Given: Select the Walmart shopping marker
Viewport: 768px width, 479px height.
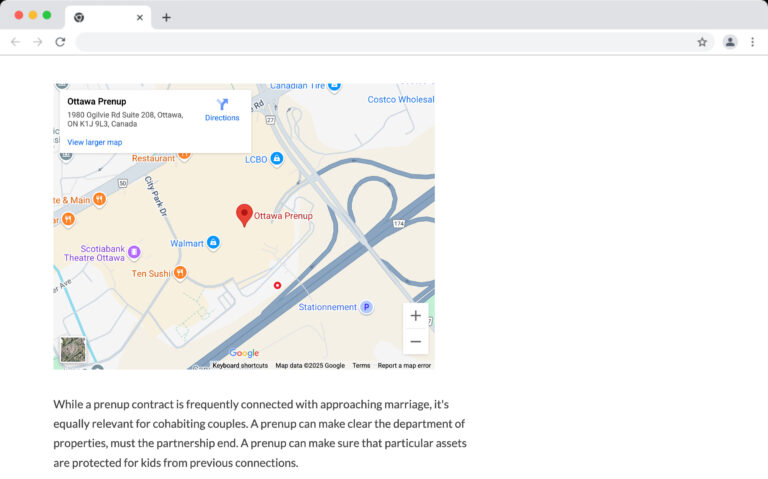Looking at the screenshot, I should tap(213, 242).
